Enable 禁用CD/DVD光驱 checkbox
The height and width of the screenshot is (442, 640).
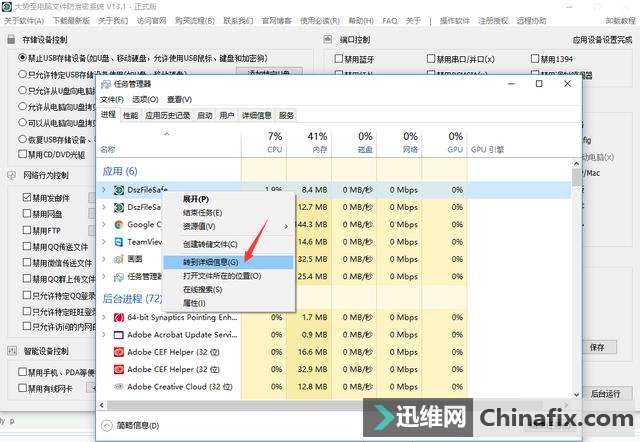click(x=23, y=154)
